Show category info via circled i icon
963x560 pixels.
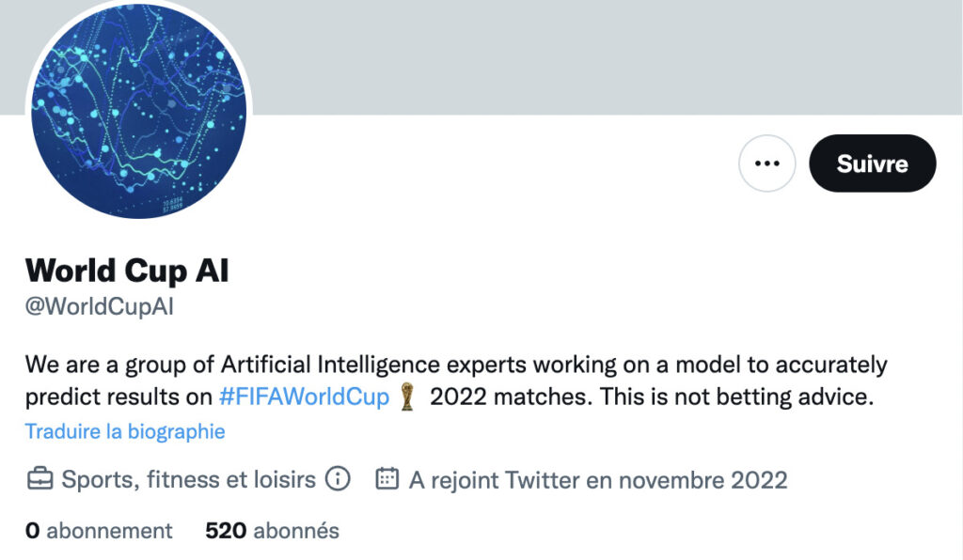click(338, 478)
